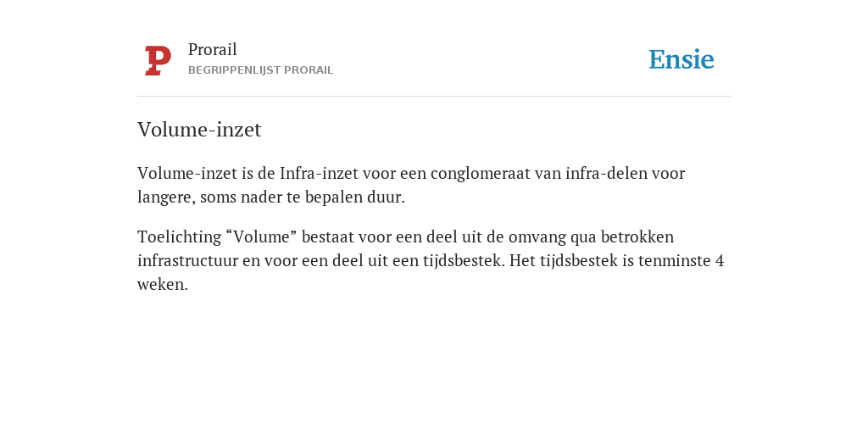868x434 pixels.
Task: Open the Ensie logo link
Action: tap(682, 59)
